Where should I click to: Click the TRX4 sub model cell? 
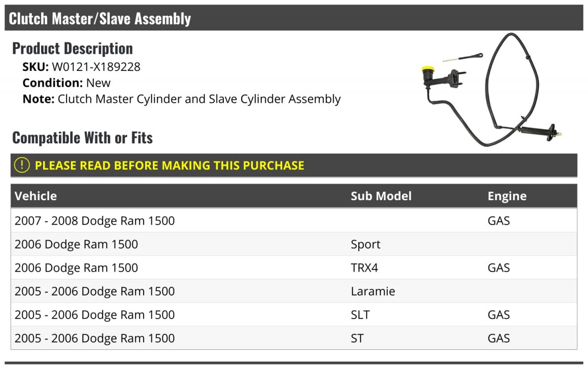coord(365,268)
